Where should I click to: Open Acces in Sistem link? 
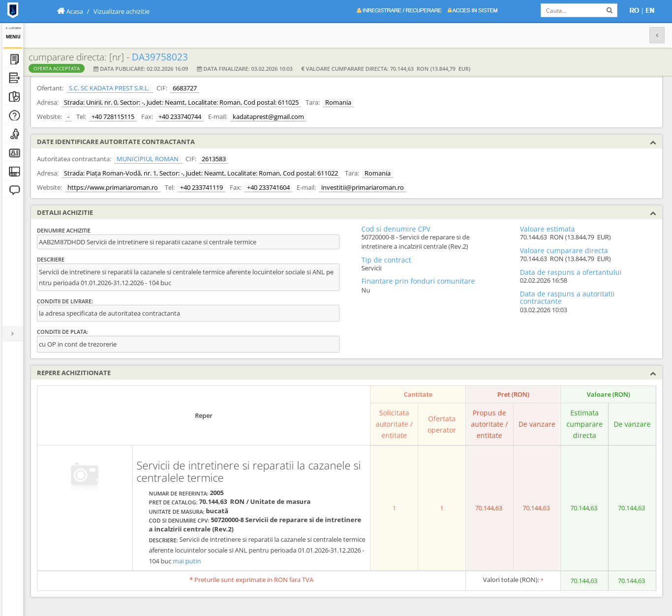coord(472,10)
